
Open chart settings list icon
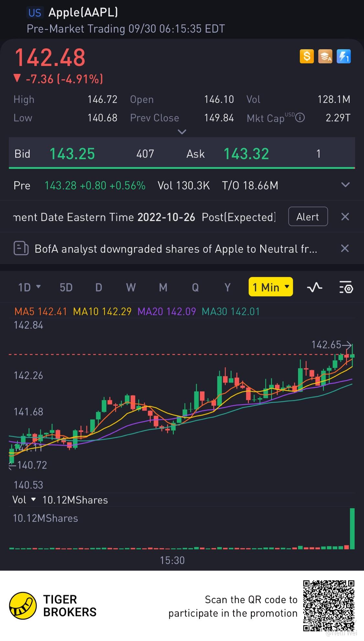346,287
